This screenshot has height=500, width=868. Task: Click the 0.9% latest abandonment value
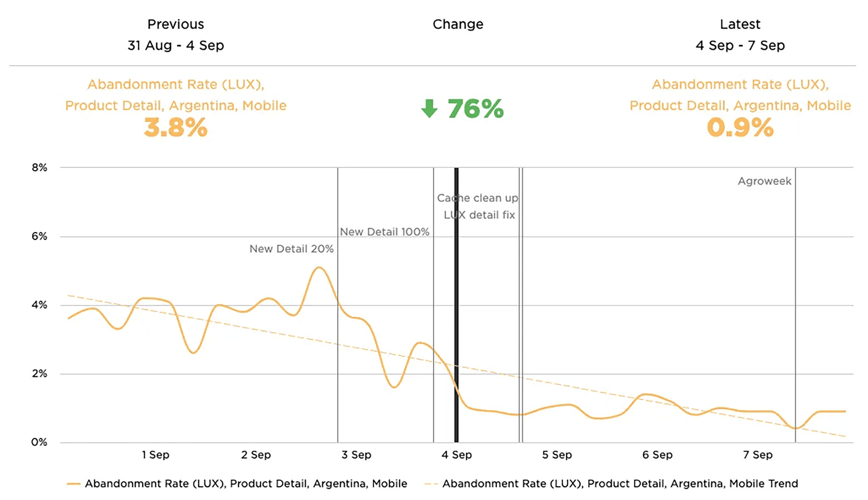coord(740,127)
